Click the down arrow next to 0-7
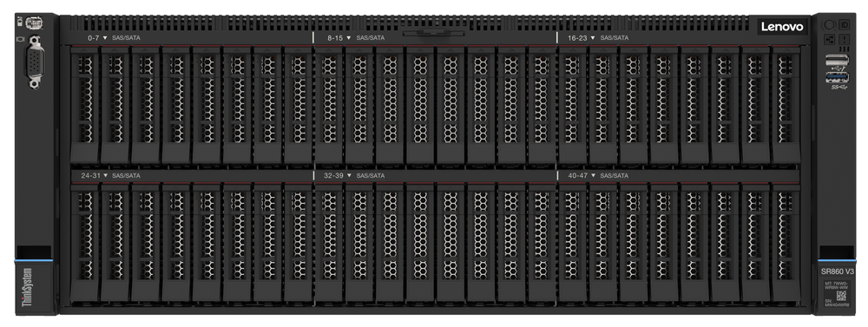 (105, 38)
